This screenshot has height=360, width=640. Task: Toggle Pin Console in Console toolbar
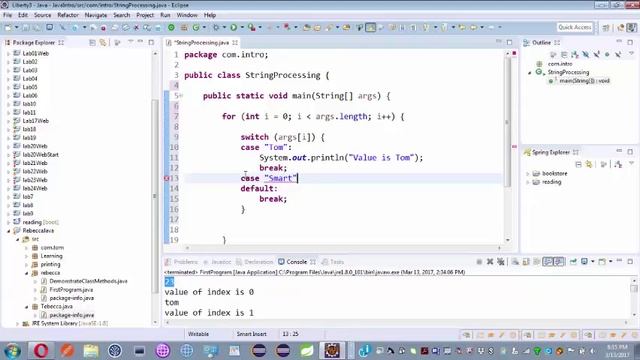pos(573,262)
